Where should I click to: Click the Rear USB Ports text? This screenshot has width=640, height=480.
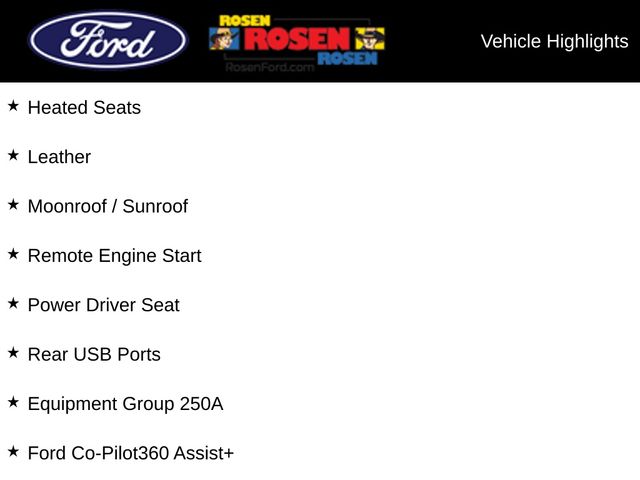[x=94, y=354]
